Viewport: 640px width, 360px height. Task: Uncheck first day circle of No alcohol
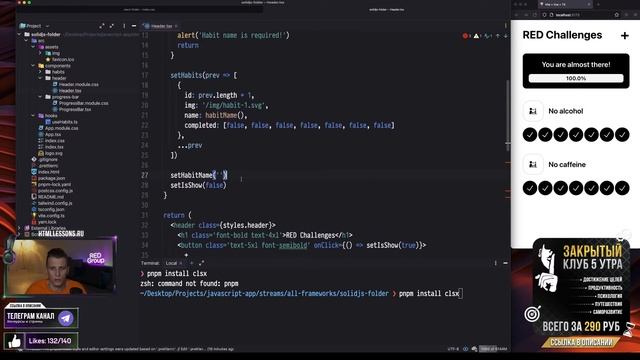click(530, 135)
